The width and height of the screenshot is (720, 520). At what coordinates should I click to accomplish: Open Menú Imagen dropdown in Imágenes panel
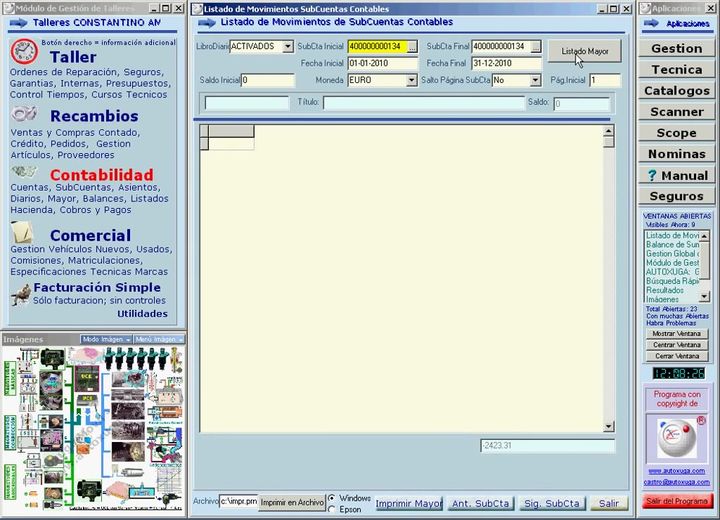click(159, 339)
